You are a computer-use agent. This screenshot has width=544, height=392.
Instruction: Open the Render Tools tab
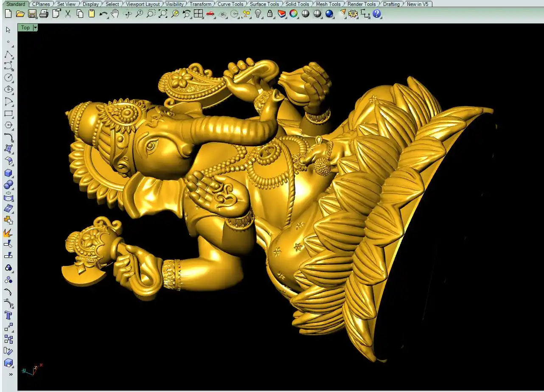pos(362,4)
